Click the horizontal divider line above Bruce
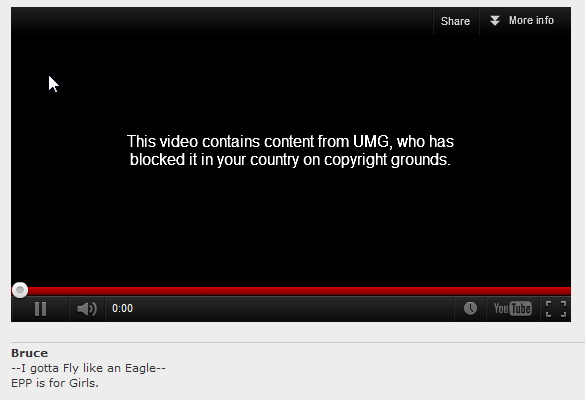The height and width of the screenshot is (400, 585). [x=298, y=342]
